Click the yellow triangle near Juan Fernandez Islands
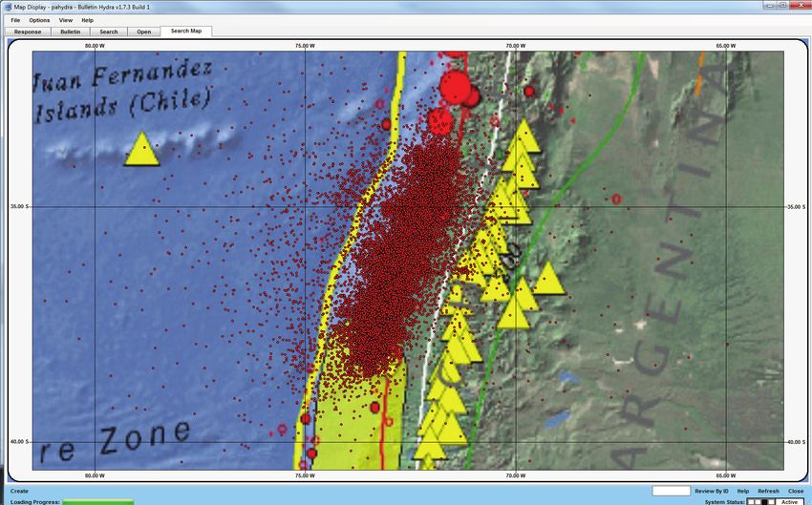Screen dimensions: 812x505 click(141, 151)
